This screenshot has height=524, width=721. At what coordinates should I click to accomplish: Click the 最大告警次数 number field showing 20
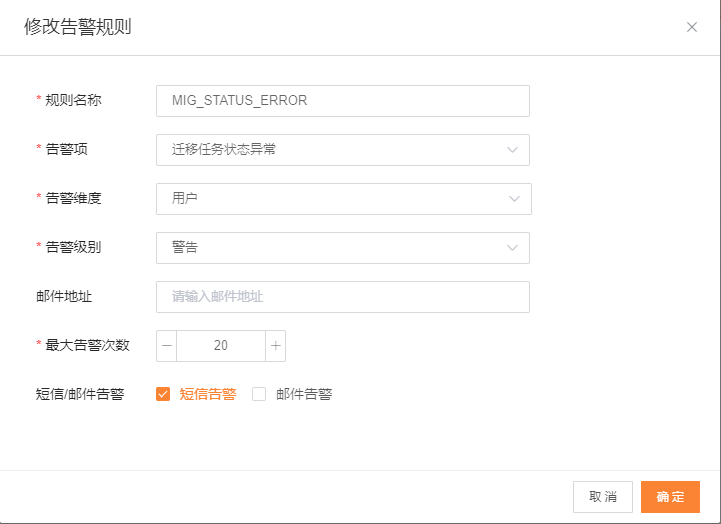pyautogui.click(x=221, y=346)
